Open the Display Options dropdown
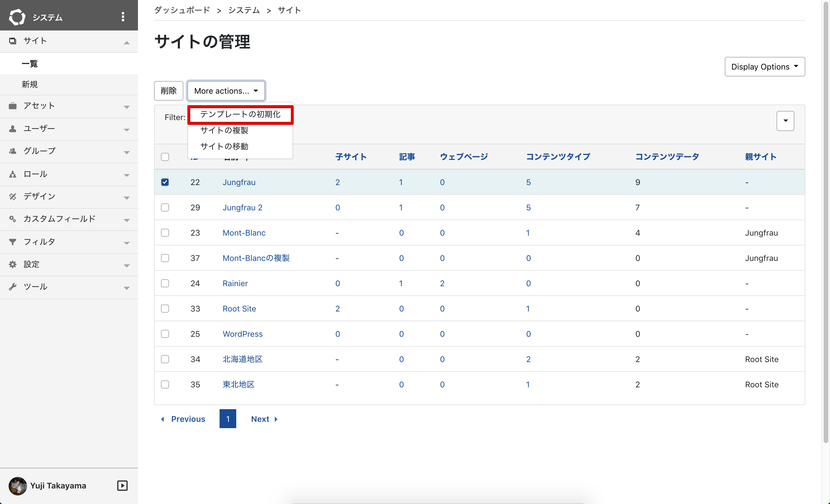 pyautogui.click(x=765, y=67)
